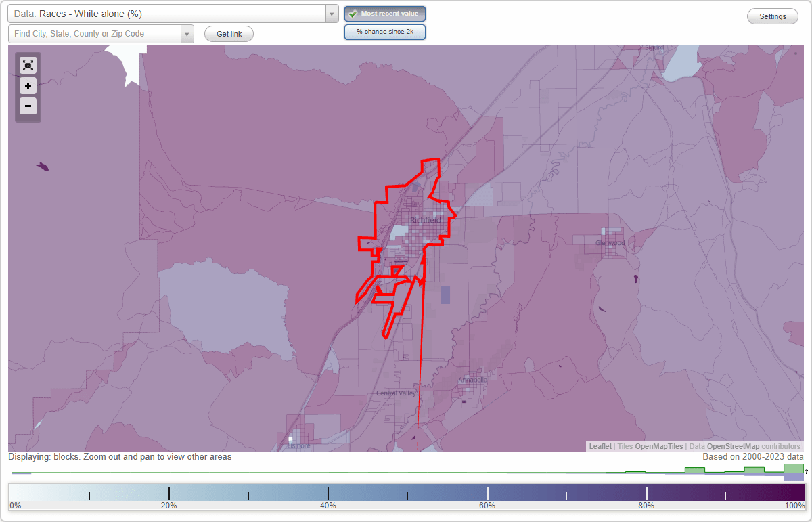Click the fit-map-to-extent icon
This screenshot has height=522, width=812.
tap(28, 65)
